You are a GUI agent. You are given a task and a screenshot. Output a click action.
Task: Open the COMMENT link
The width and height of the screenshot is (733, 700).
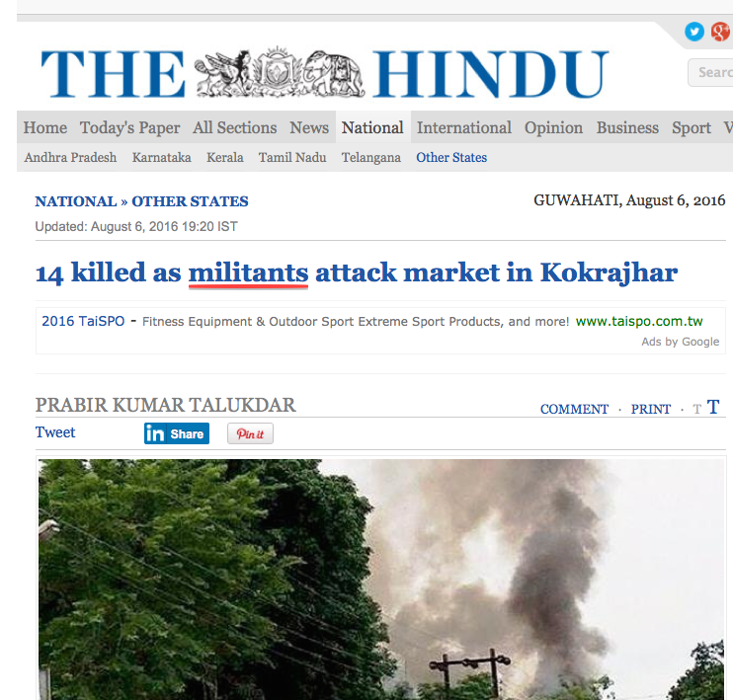point(574,410)
